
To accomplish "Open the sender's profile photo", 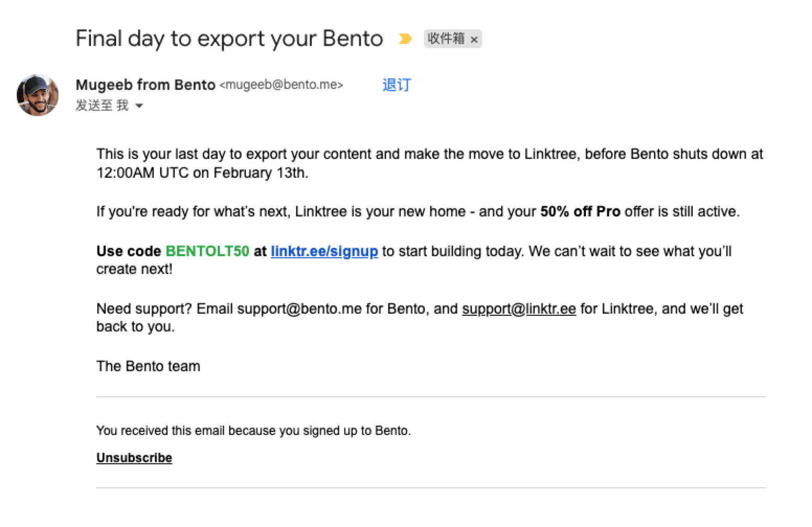I will (38, 95).
